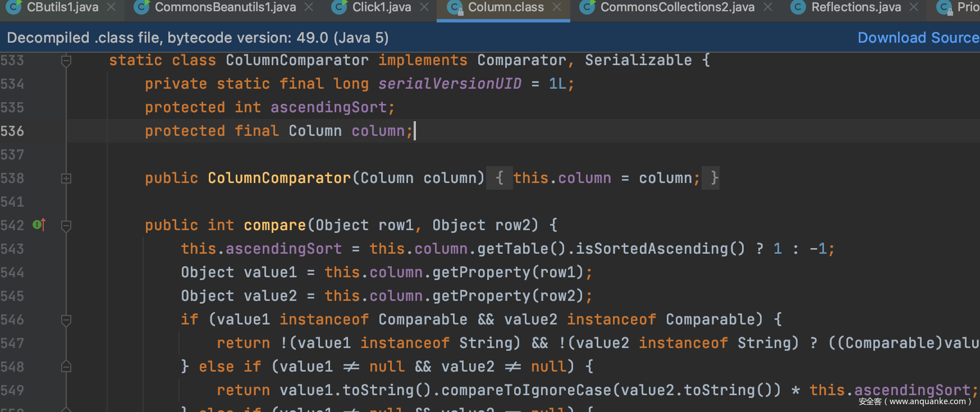Open the Click1.java tab
Image resolution: width=980 pixels, height=412 pixels.
[x=381, y=7]
